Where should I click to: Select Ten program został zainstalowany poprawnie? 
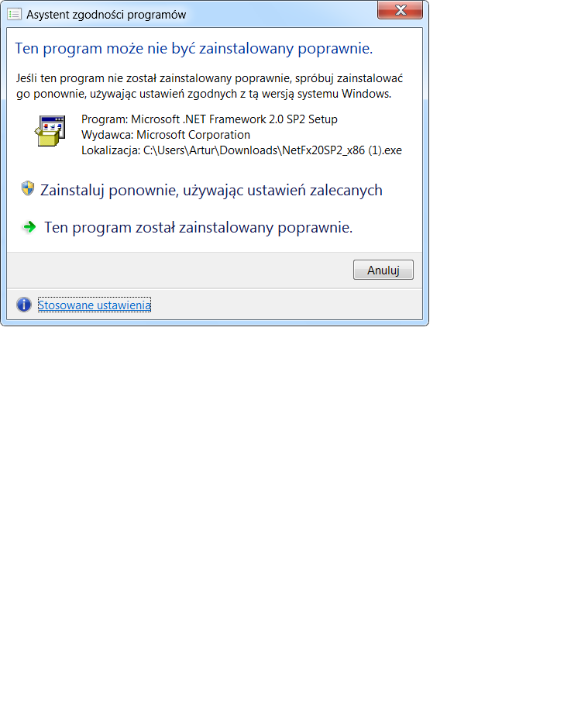click(198, 228)
